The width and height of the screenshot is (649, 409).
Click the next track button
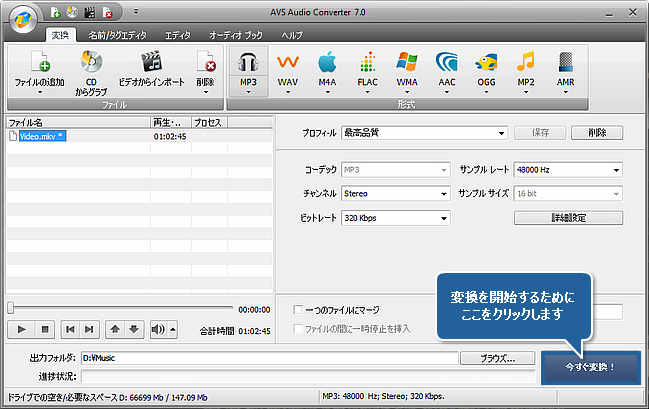(x=89, y=330)
